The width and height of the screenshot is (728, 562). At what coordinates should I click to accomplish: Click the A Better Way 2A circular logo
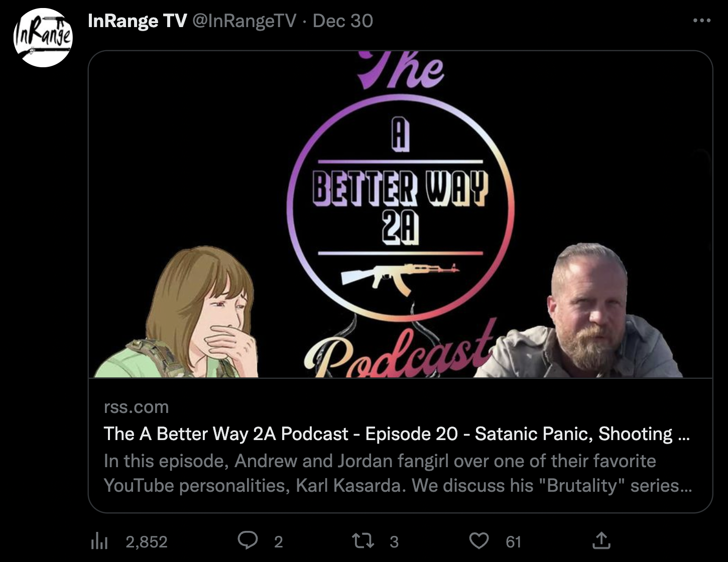pos(400,207)
